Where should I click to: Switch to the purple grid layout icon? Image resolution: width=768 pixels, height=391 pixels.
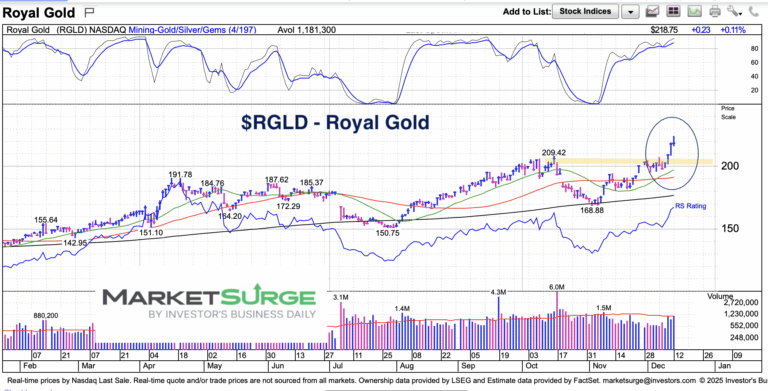coord(673,11)
